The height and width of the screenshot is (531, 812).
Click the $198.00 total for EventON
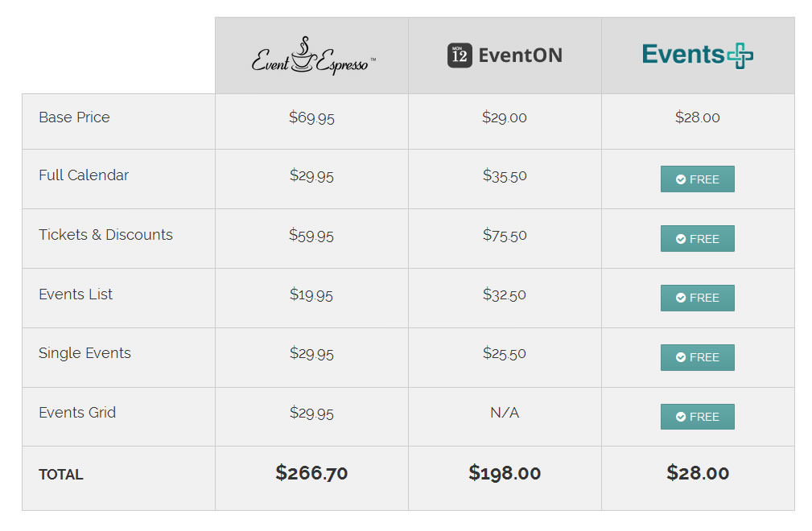tap(505, 473)
